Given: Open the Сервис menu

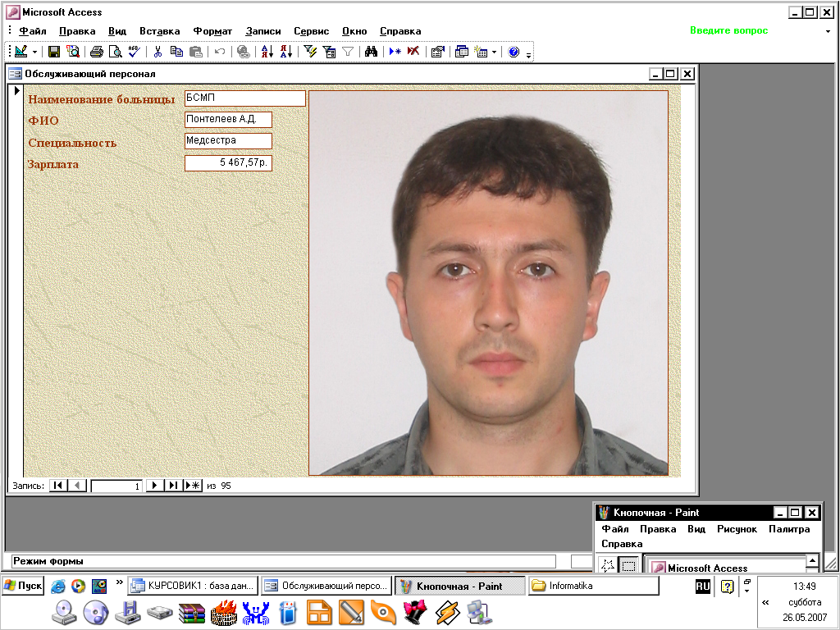Looking at the screenshot, I should 311,31.
